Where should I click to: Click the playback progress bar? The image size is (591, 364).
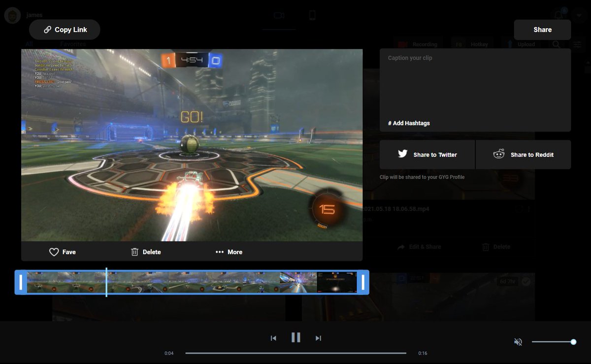295,353
